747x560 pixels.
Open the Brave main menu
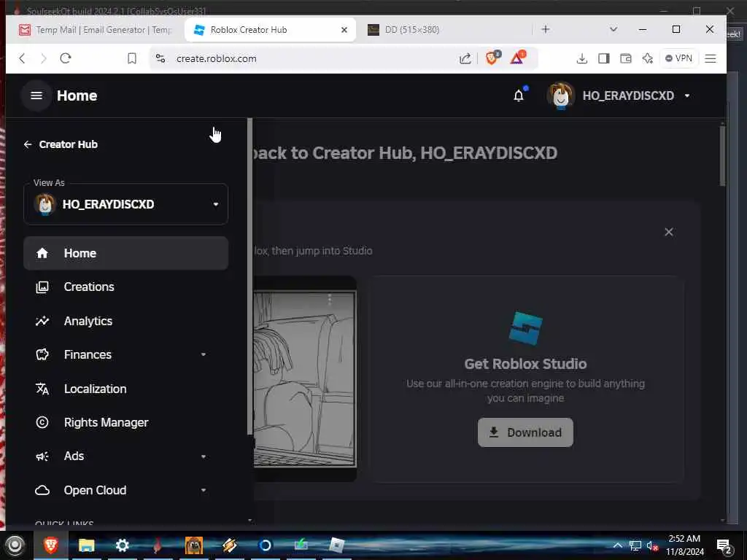pyautogui.click(x=711, y=58)
